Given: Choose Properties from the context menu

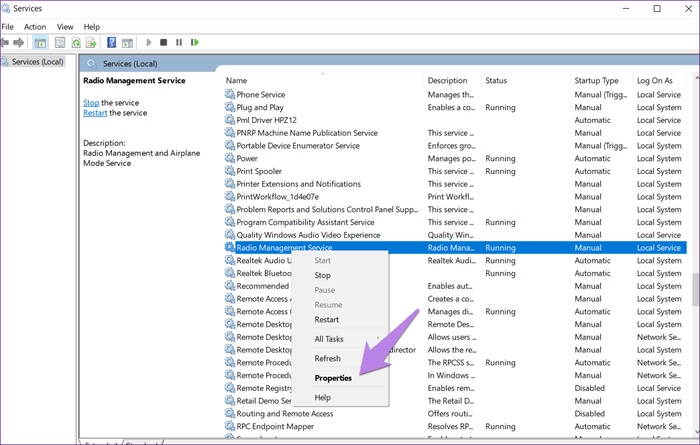Looking at the screenshot, I should 333,378.
